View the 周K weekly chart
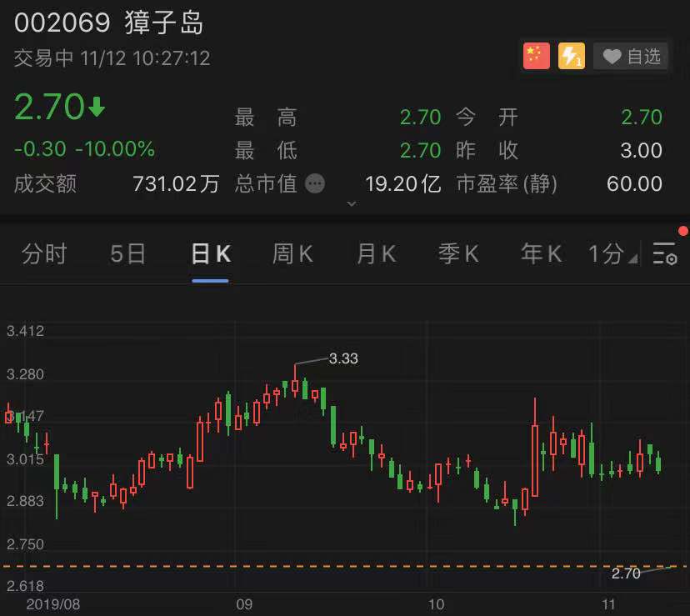690x616 pixels. (292, 254)
